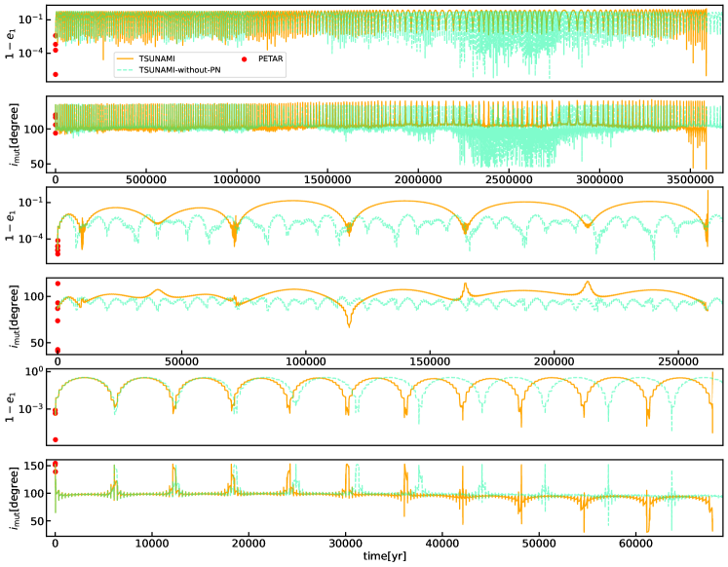The image size is (728, 567).
Task: Click the 2000000 x-axis tick label
Action: coord(418,180)
